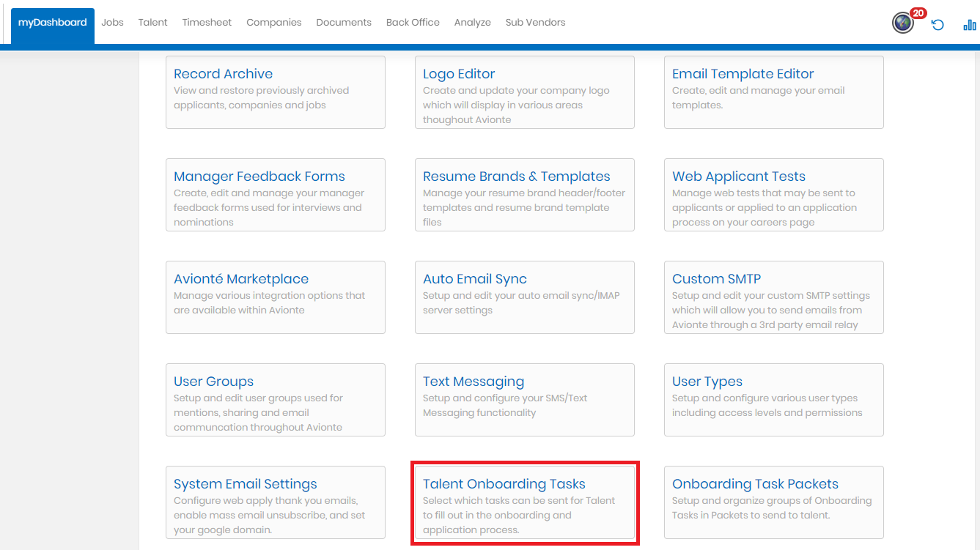Screen dimensions: 980x550
Task: Open Avionté Marketplace integrations
Action: coord(241,279)
